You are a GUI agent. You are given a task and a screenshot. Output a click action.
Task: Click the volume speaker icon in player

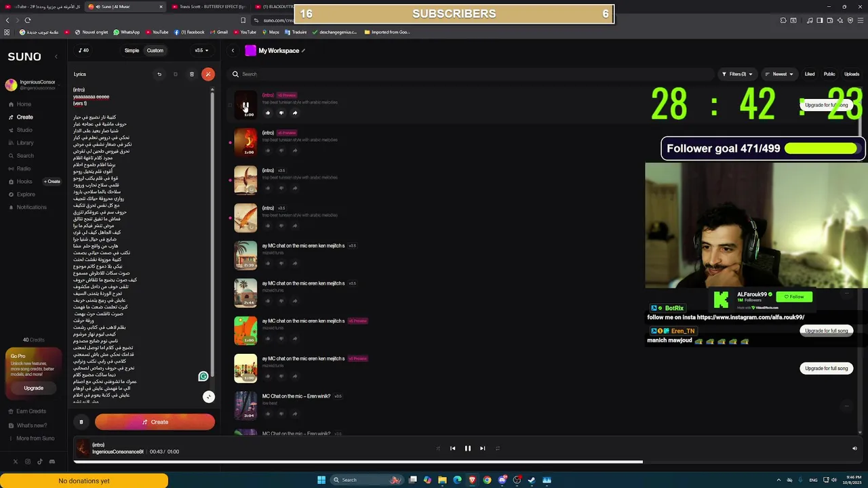point(854,448)
